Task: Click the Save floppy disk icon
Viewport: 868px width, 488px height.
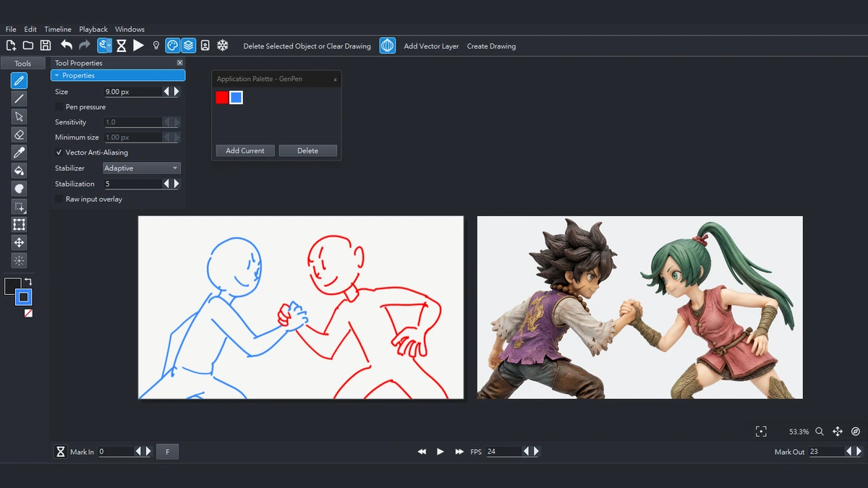Action: click(x=45, y=46)
